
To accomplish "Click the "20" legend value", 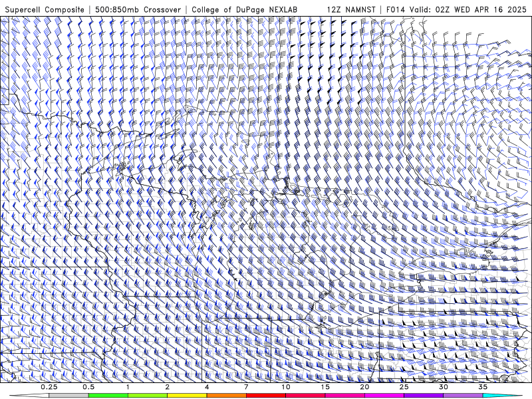I will [x=364, y=387].
